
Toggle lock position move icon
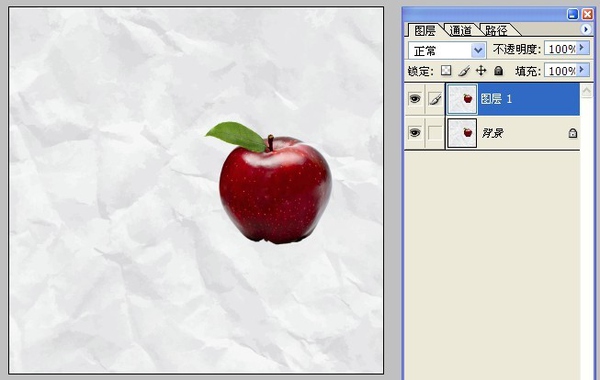pos(481,70)
